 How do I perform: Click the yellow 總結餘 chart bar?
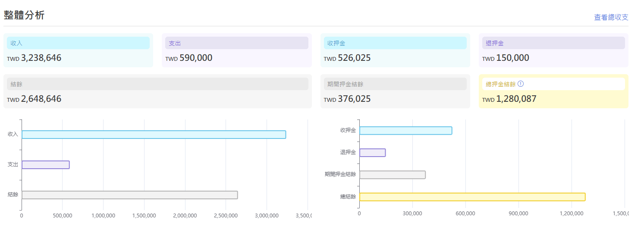[472, 197]
